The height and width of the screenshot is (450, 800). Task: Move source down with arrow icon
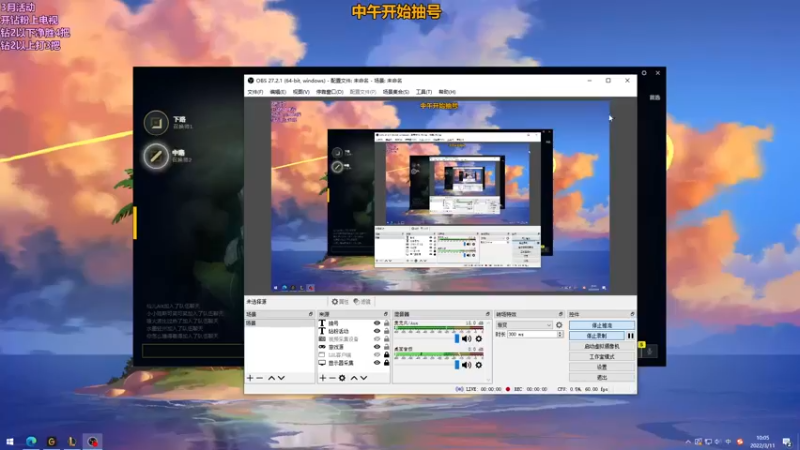(364, 378)
